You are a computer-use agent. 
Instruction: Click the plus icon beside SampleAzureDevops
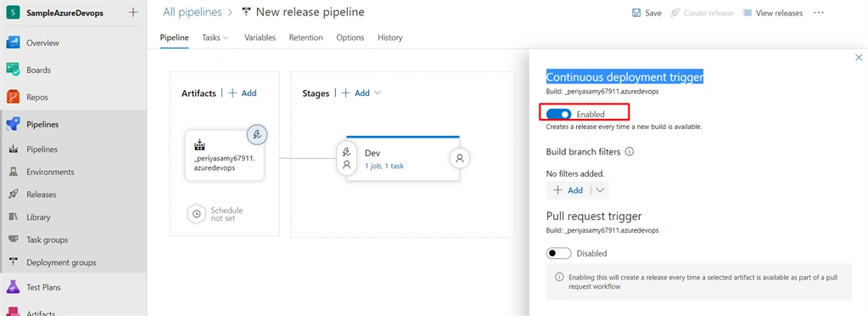[133, 13]
